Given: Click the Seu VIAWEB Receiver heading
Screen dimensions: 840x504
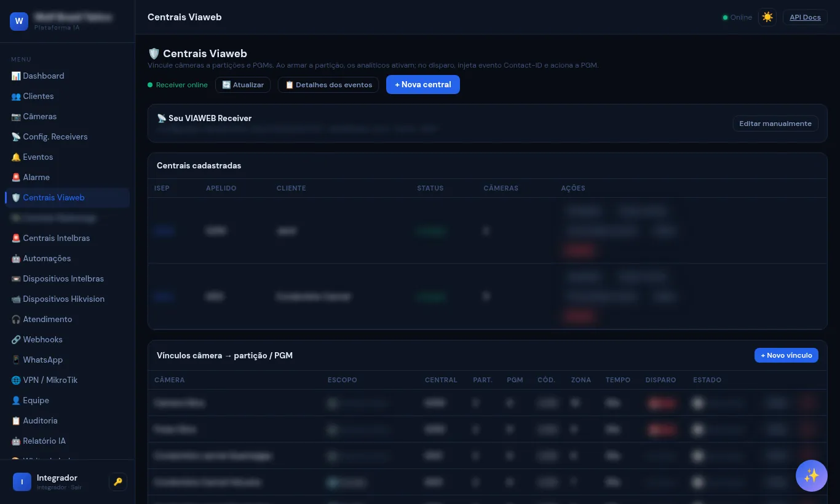Looking at the screenshot, I should point(204,118).
